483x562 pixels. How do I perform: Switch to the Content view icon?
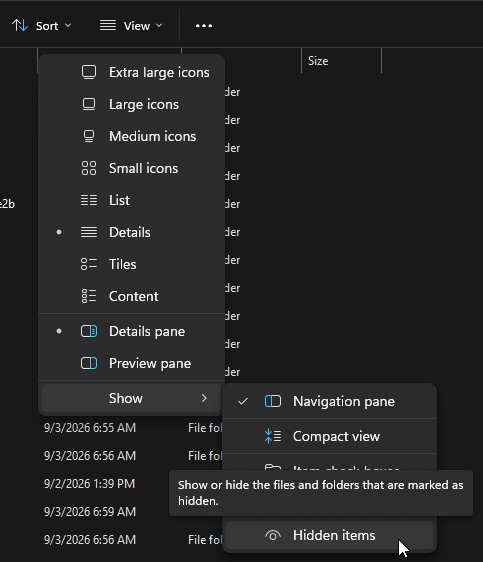pos(89,296)
